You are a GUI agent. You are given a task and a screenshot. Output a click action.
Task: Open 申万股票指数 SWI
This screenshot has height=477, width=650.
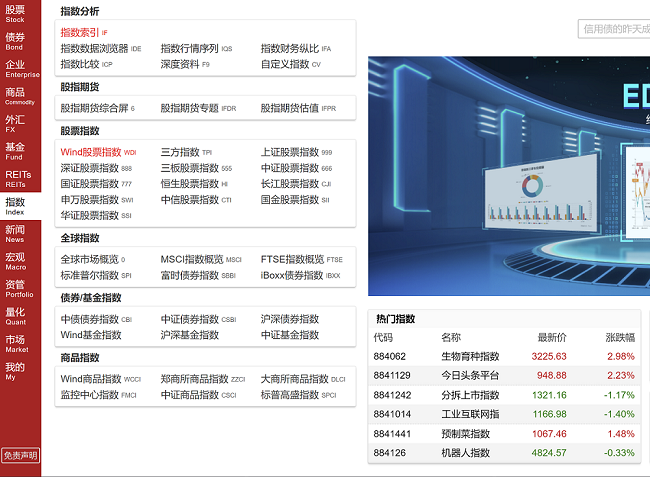[97, 200]
